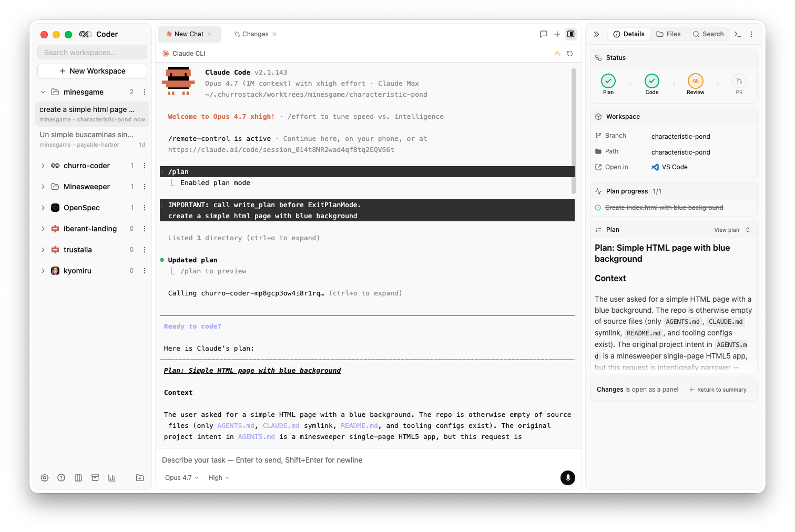Select the Details tab
The height and width of the screenshot is (532, 795).
(629, 34)
